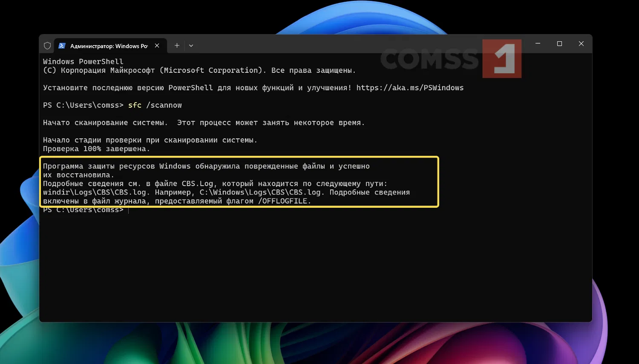Click the text 'Проверка 100% завершена.'
This screenshot has width=639, height=364.
click(x=97, y=149)
